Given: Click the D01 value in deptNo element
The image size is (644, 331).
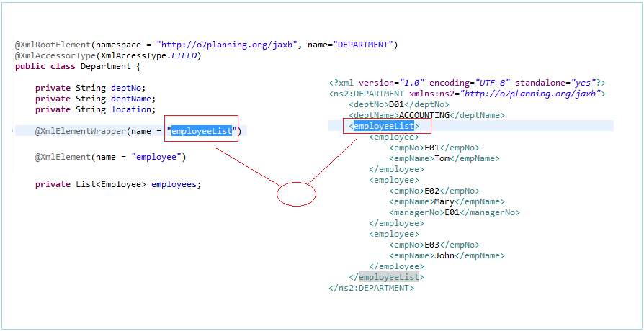Looking at the screenshot, I should click(396, 104).
